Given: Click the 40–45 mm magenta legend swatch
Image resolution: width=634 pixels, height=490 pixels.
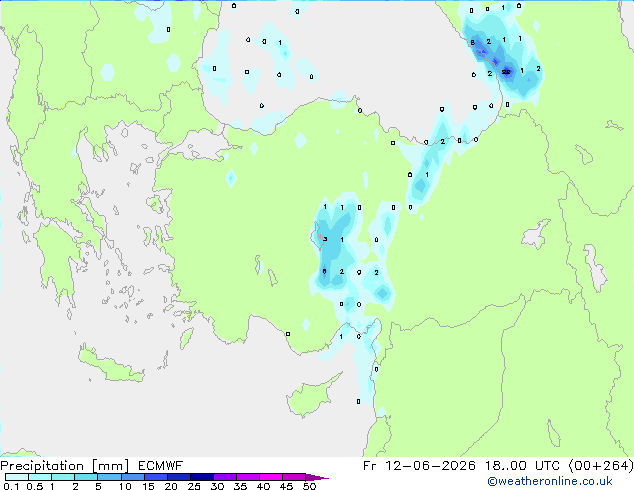Looking at the screenshot, I should pyautogui.click(x=271, y=477).
